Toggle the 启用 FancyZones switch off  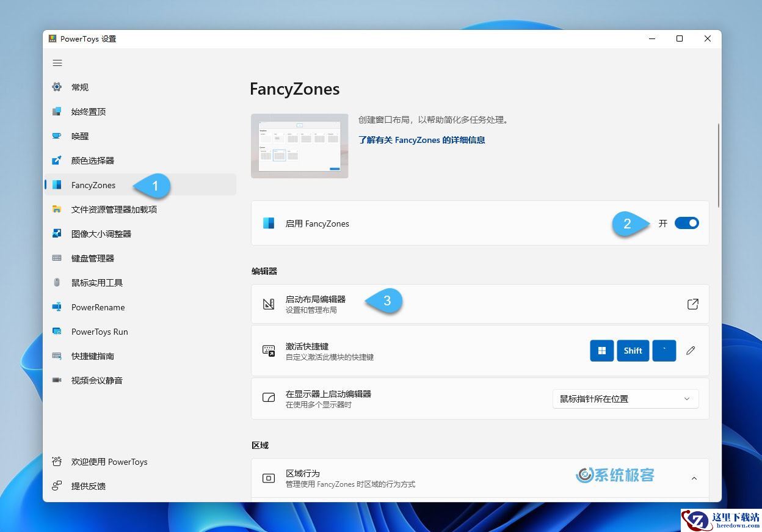click(x=687, y=223)
